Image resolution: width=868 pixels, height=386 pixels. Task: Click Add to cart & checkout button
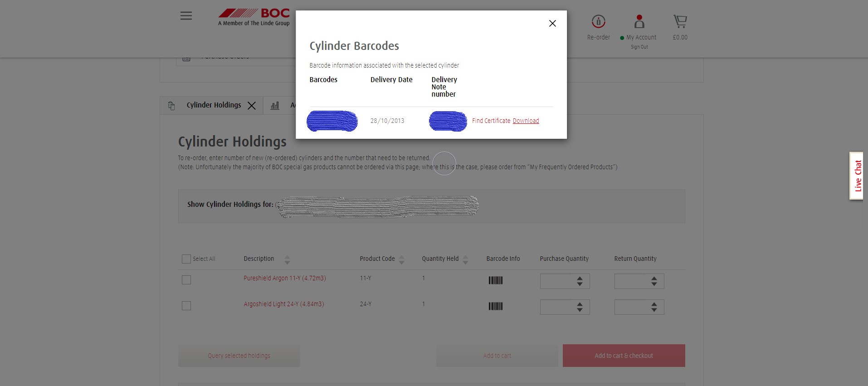point(624,356)
